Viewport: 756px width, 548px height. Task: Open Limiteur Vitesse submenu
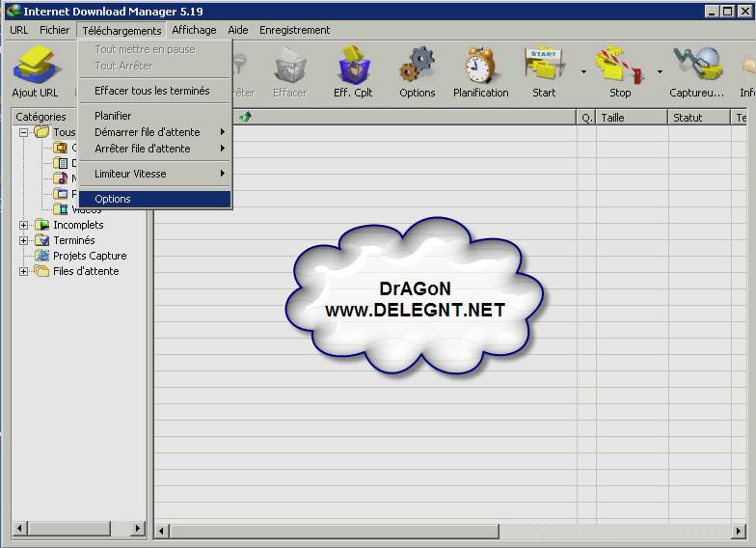click(154, 174)
